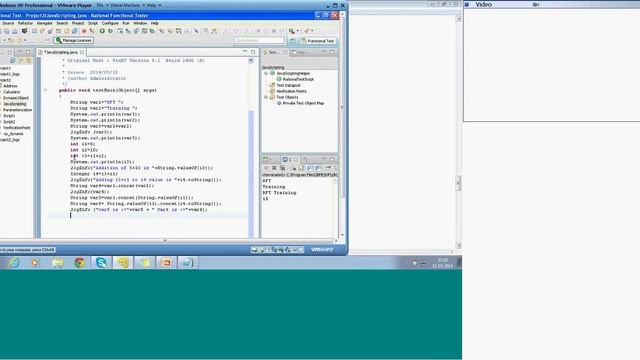Select VerificationPoint in project tree

[x=16, y=128]
